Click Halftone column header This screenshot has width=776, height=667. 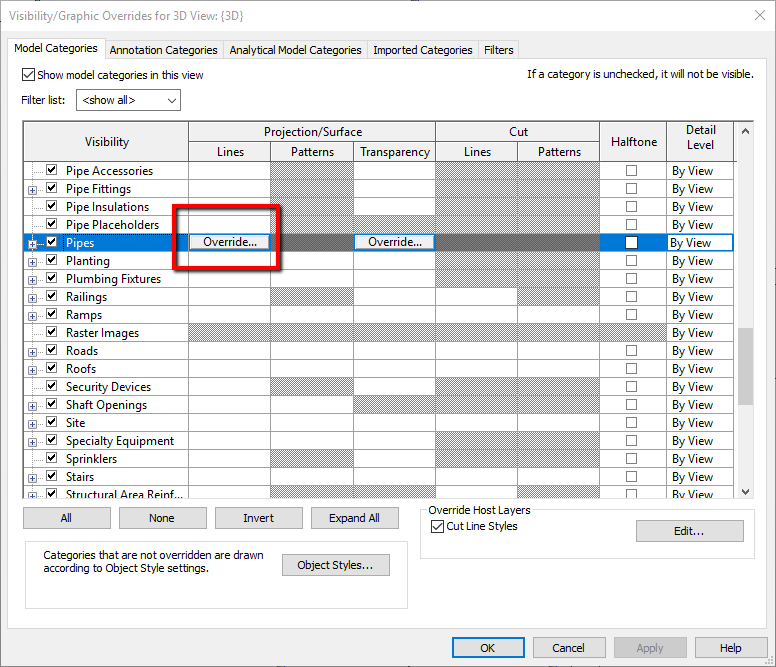(x=633, y=142)
